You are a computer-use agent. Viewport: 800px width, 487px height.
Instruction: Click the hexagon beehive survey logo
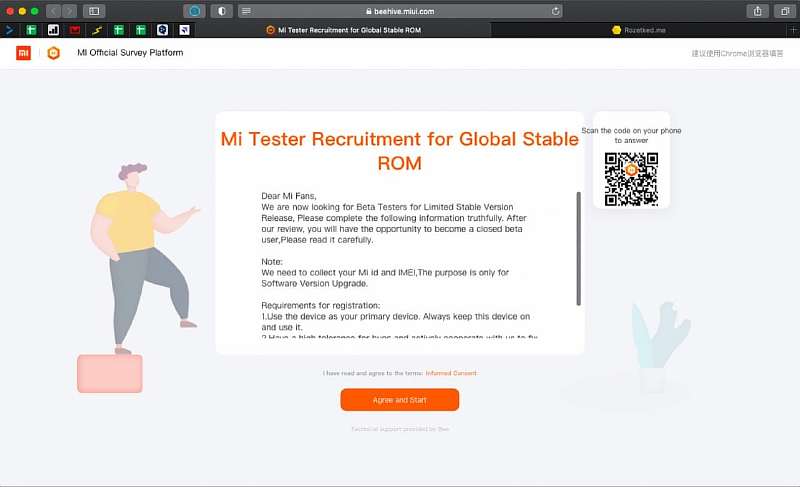(54, 53)
